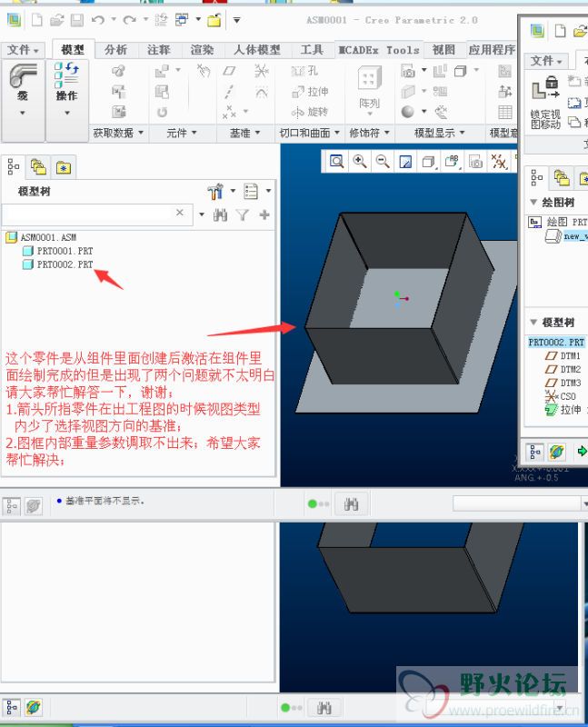This screenshot has height=727, width=588.
Task: Toggle datum display filters icon in graphics toolbar
Action: coord(499,162)
